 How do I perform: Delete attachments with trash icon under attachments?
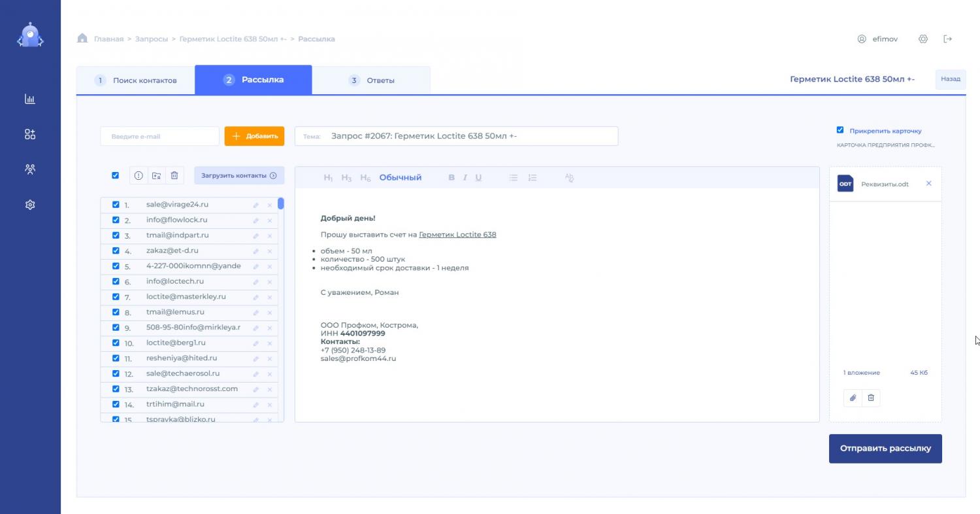click(871, 398)
